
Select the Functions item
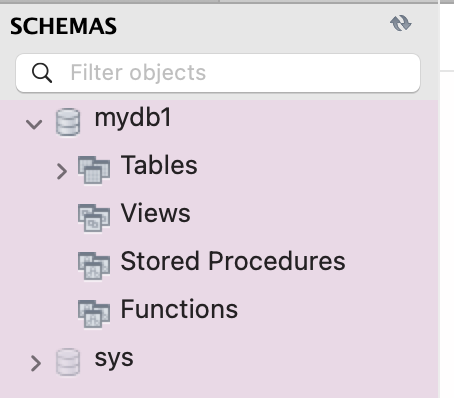[179, 309]
